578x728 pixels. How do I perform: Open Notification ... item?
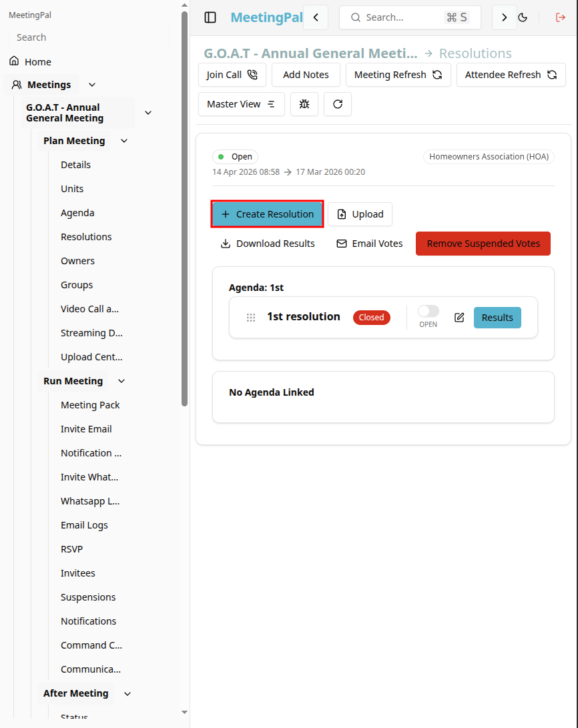(x=91, y=453)
